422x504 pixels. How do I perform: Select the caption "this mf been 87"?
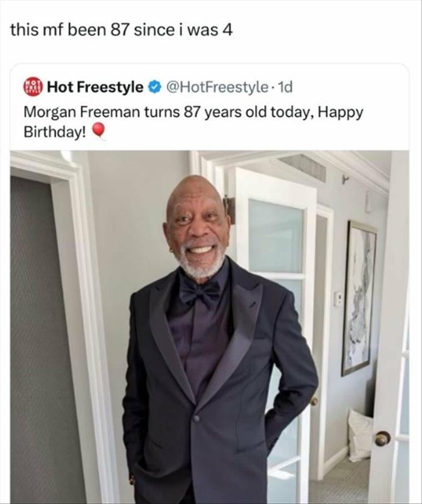coord(71,30)
